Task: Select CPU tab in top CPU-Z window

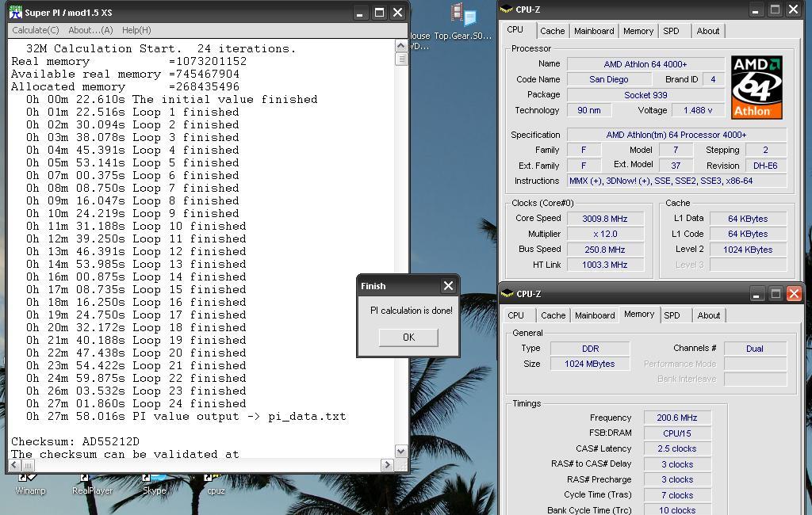Action: point(515,29)
